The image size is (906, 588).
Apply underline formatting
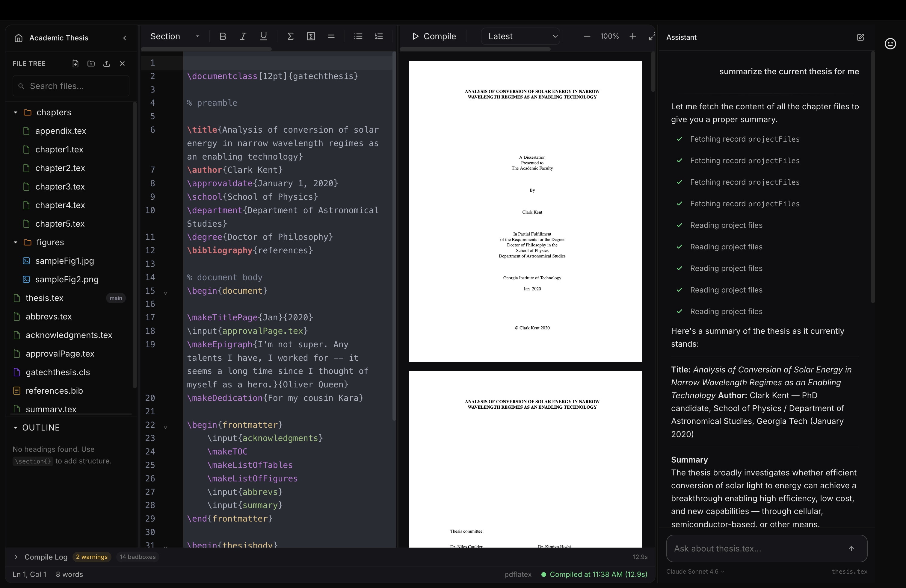click(x=263, y=36)
